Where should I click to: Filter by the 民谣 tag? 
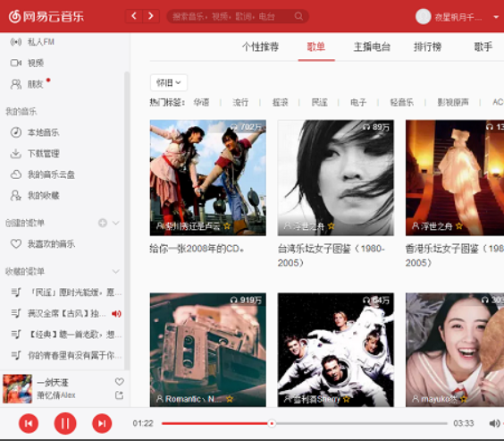[x=320, y=103]
